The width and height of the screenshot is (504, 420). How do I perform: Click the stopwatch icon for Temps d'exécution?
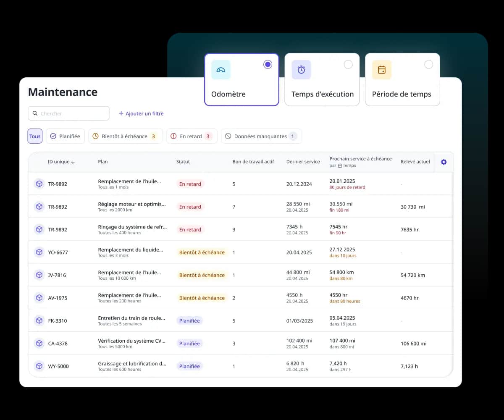(301, 70)
